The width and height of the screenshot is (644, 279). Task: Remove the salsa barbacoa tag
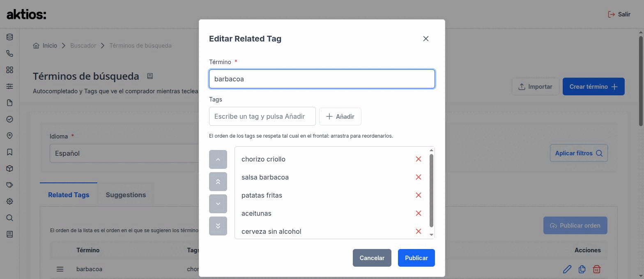(418, 177)
